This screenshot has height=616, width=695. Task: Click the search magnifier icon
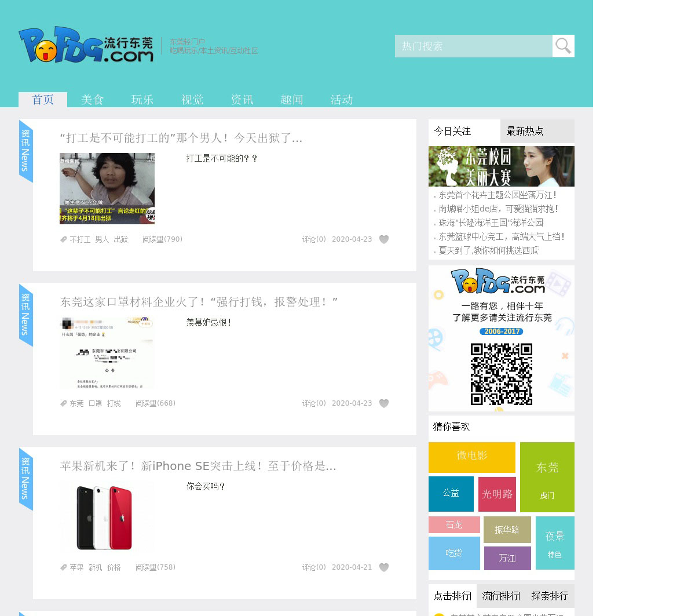click(x=563, y=46)
